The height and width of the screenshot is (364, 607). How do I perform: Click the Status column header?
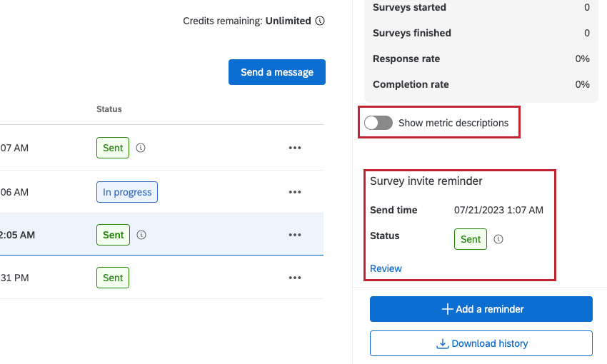point(109,109)
